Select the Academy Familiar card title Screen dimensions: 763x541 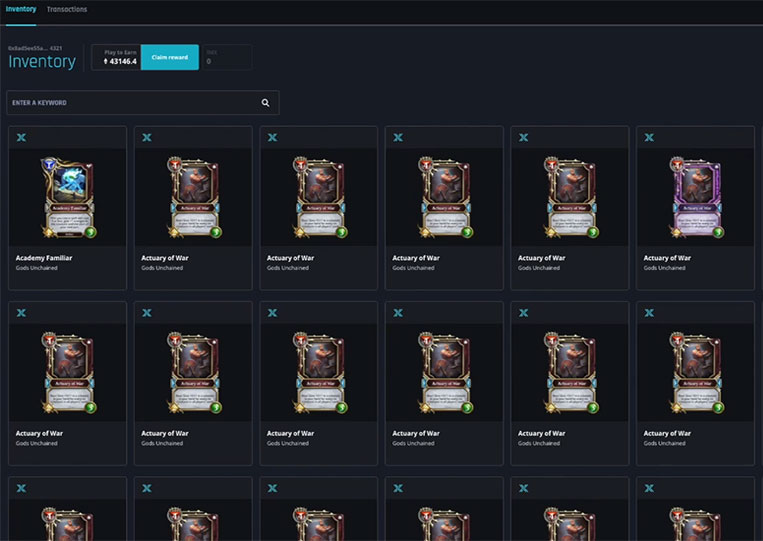click(44, 258)
